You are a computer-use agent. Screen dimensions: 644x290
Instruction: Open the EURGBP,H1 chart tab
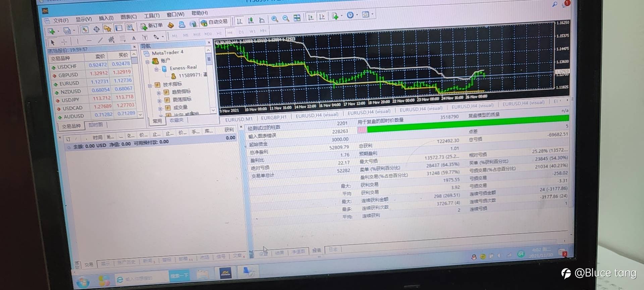click(274, 117)
